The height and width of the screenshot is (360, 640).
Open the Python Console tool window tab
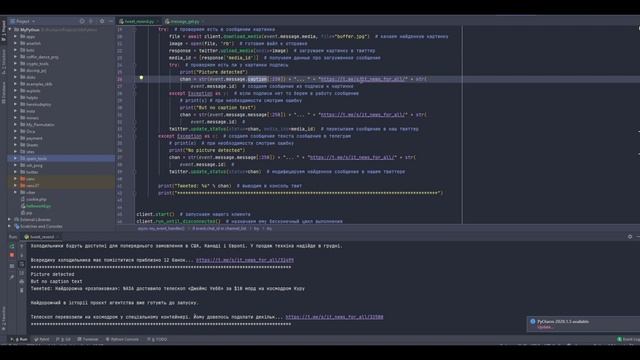coord(122,339)
